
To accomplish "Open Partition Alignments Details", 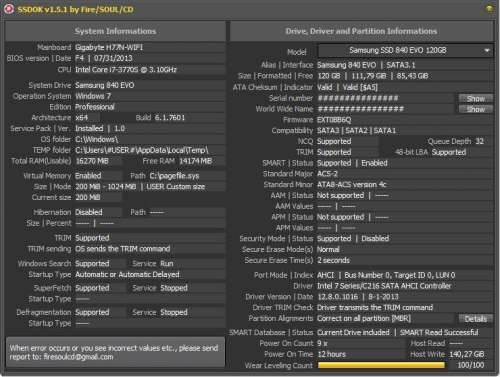I will coord(475,319).
